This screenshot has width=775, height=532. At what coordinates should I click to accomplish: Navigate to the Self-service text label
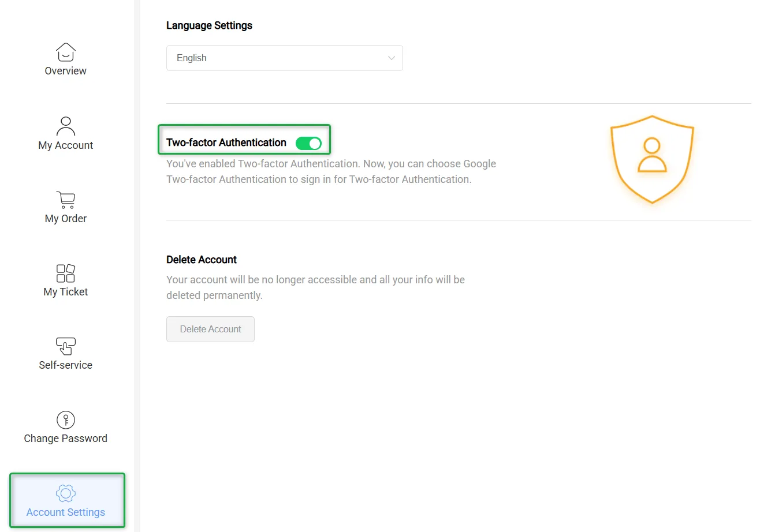coord(65,365)
